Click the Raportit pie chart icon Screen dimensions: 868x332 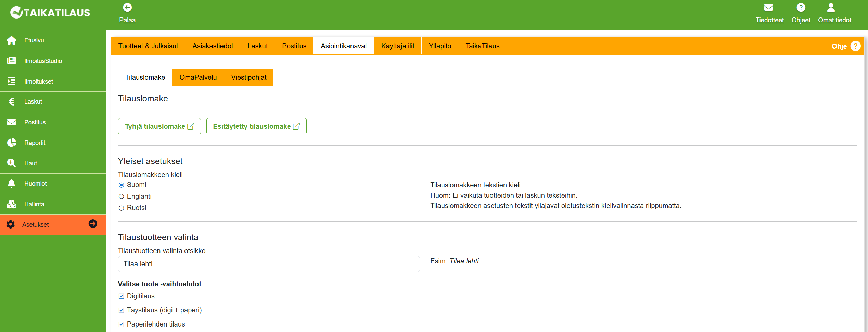tap(12, 143)
